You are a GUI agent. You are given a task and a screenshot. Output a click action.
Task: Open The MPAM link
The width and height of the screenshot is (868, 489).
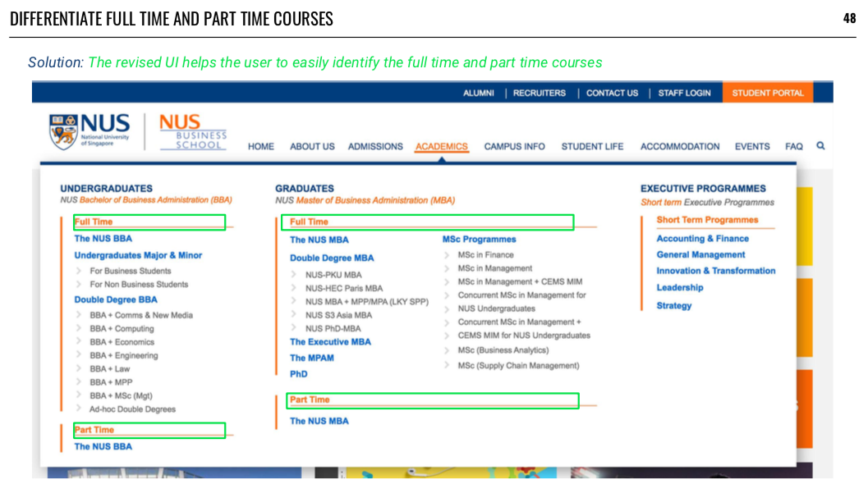312,358
